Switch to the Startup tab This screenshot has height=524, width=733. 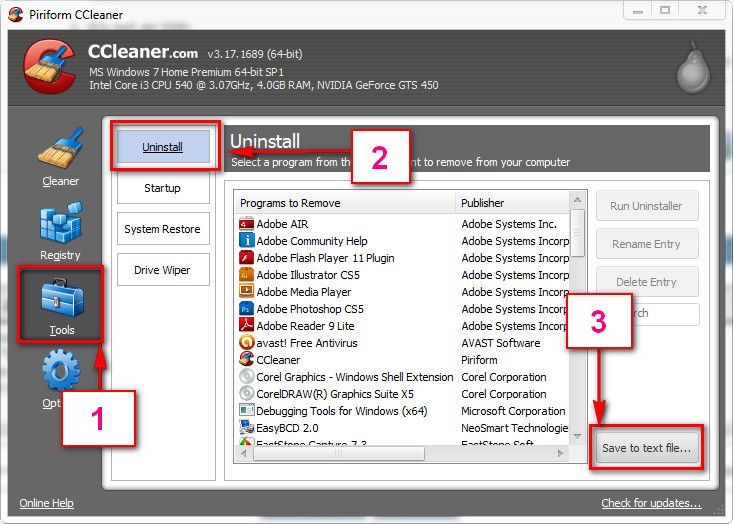[163, 188]
